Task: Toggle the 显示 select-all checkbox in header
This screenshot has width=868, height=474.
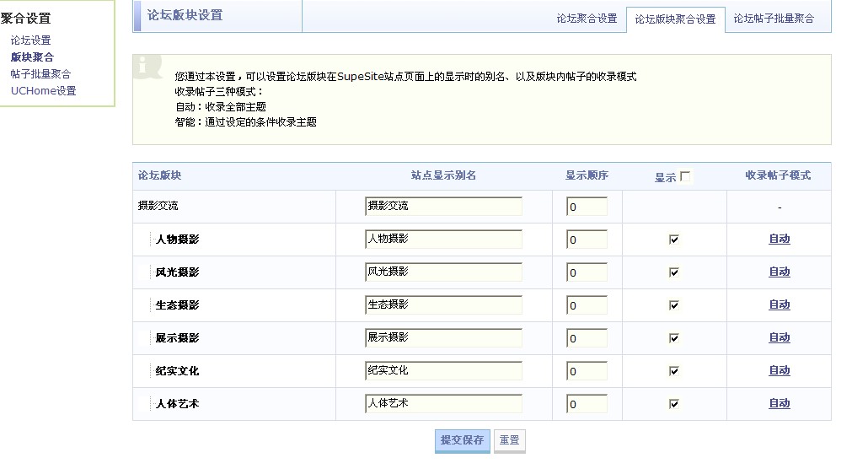Action: pos(685,176)
